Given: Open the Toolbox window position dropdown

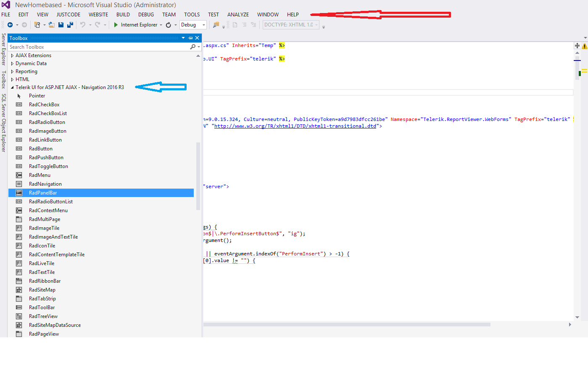Looking at the screenshot, I should [x=183, y=38].
